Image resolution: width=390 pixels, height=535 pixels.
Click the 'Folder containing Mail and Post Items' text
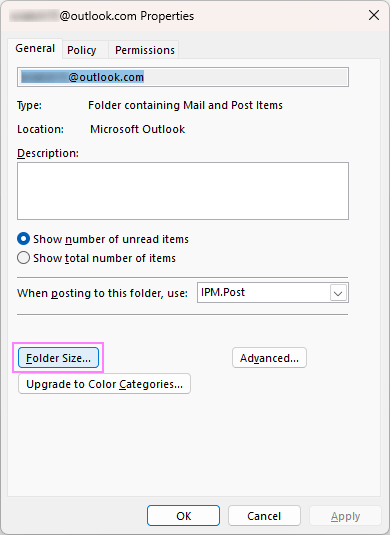click(185, 105)
